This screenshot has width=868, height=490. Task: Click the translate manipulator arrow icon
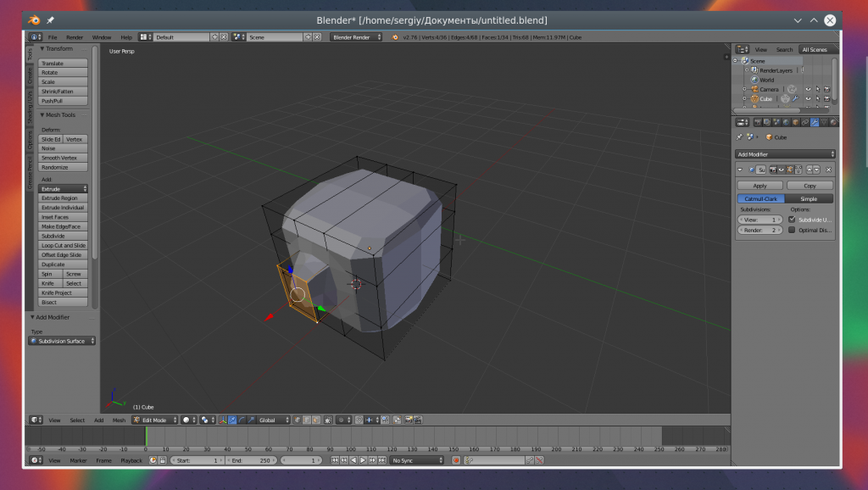(233, 420)
